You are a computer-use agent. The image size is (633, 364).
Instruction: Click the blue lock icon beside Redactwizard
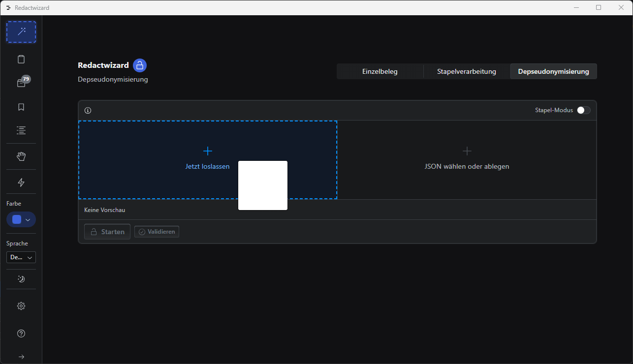coord(140,65)
